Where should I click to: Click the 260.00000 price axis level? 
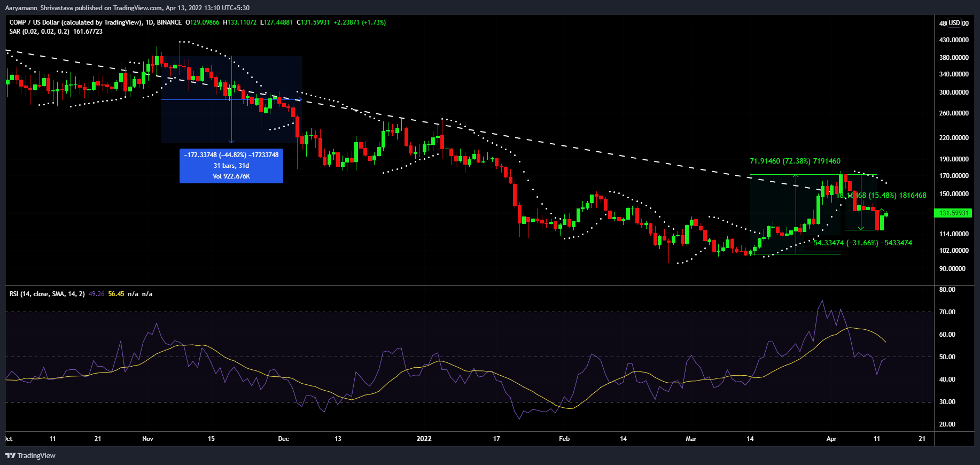tap(954, 113)
